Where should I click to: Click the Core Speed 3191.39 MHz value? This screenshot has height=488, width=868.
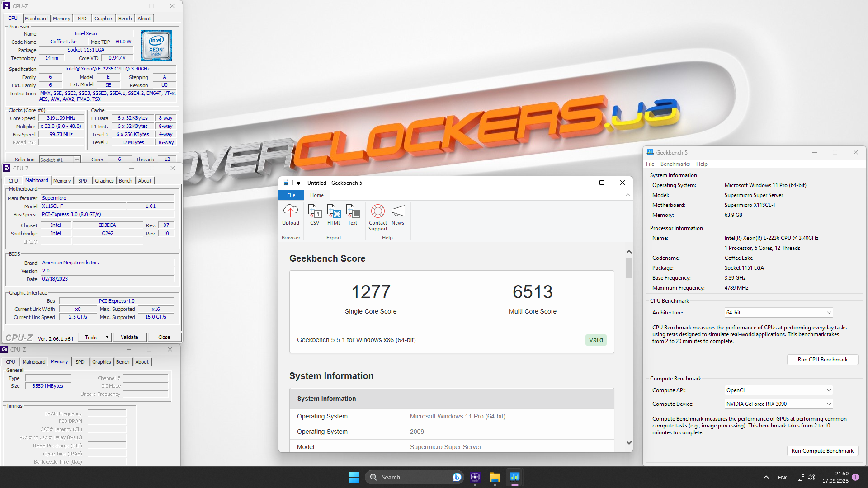61,118
